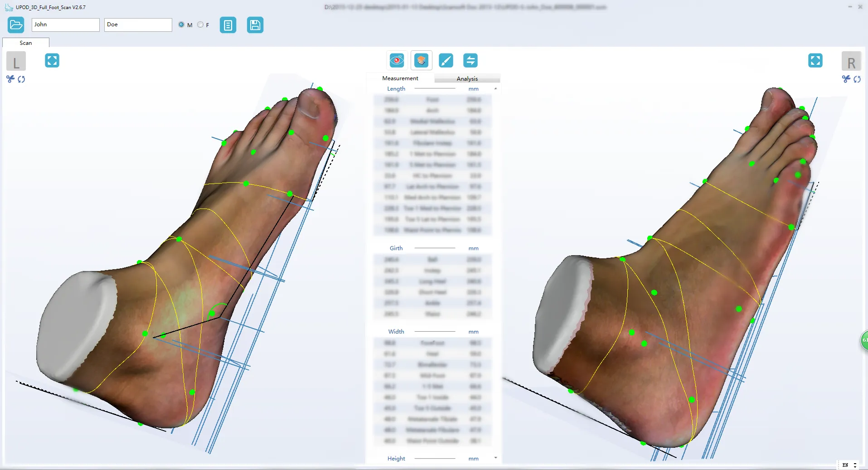Click the rotate icon near the R label
This screenshot has height=470, width=868.
click(858, 79)
